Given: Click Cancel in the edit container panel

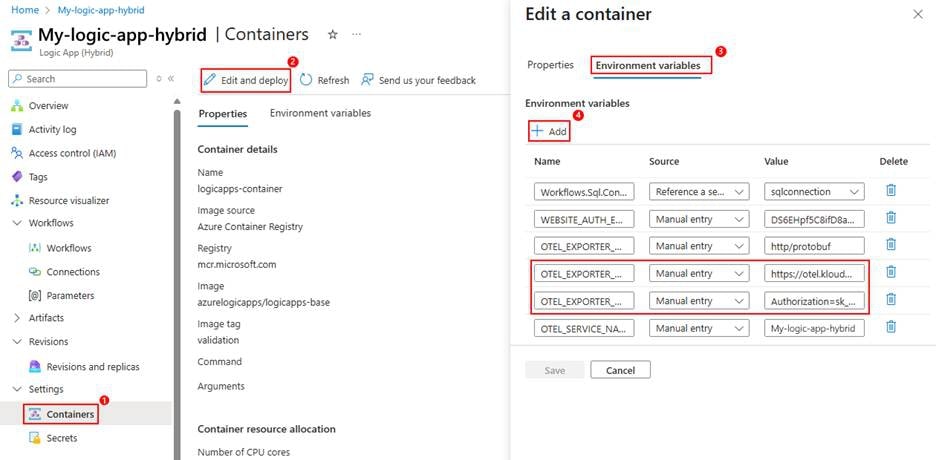Looking at the screenshot, I should click(620, 370).
